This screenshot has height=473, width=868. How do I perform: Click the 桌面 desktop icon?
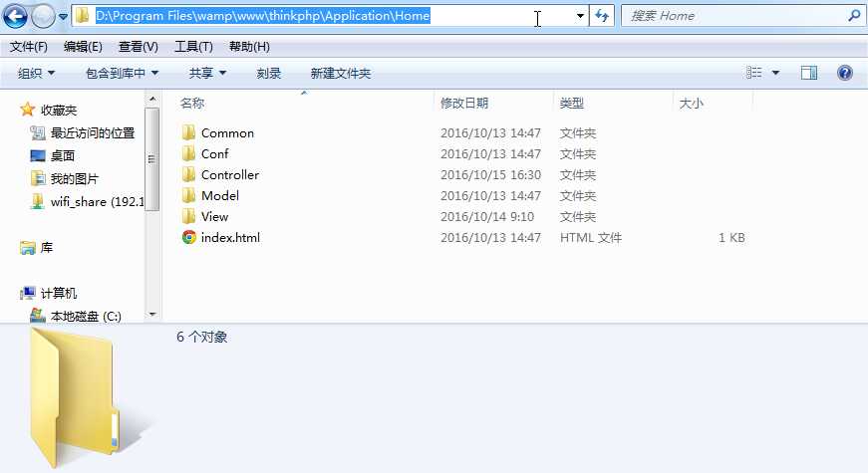(x=37, y=156)
